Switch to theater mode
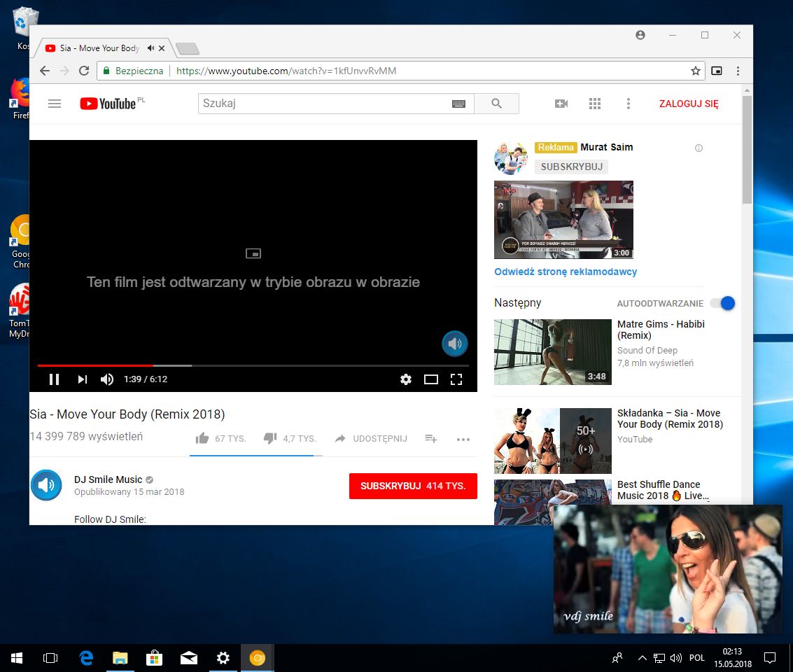 (431, 379)
